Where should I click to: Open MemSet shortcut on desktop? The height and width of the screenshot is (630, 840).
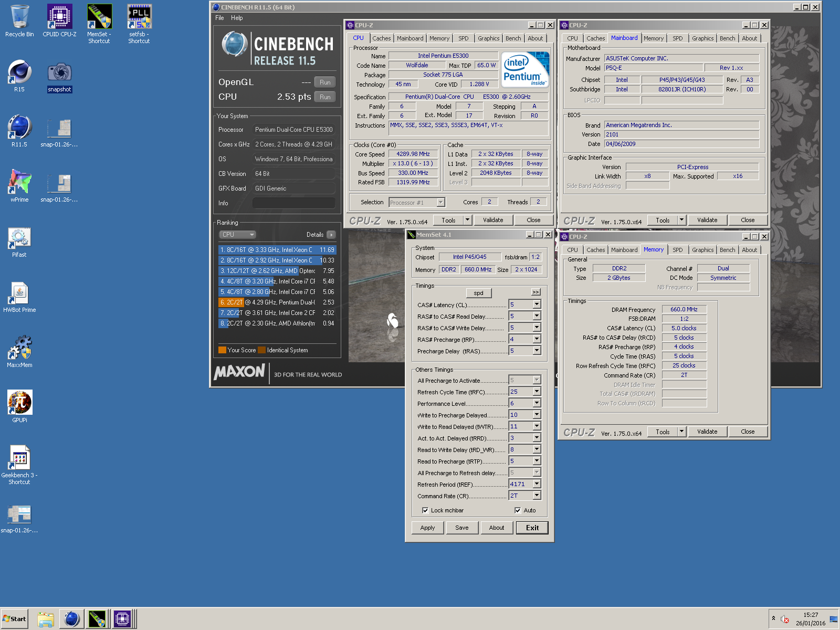[x=99, y=24]
